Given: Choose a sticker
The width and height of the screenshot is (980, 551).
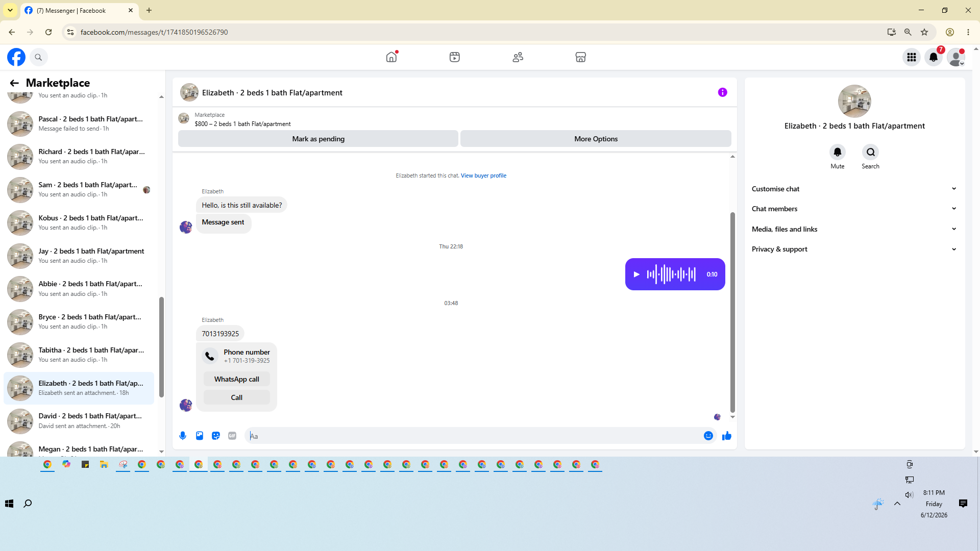Looking at the screenshot, I should (216, 436).
